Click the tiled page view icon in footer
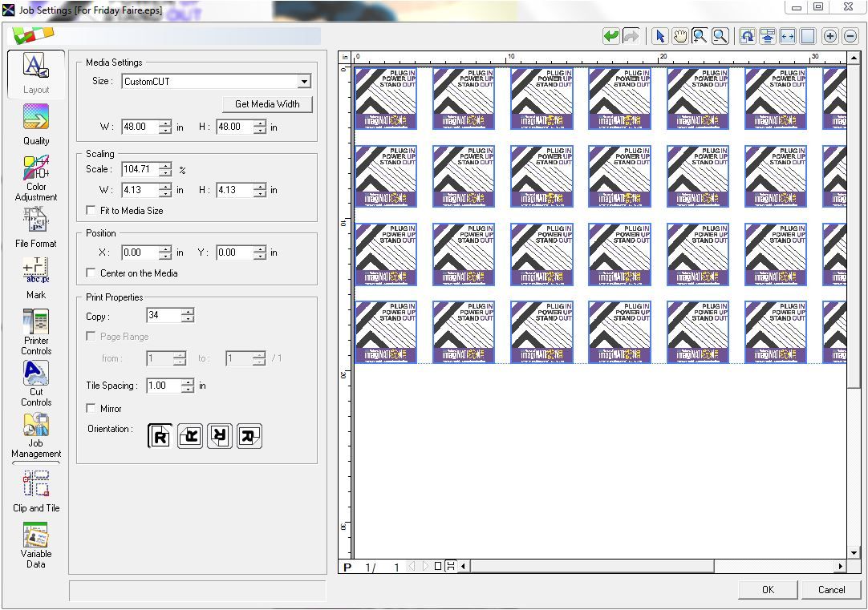Screen dimensions: 868x610 pos(451,566)
